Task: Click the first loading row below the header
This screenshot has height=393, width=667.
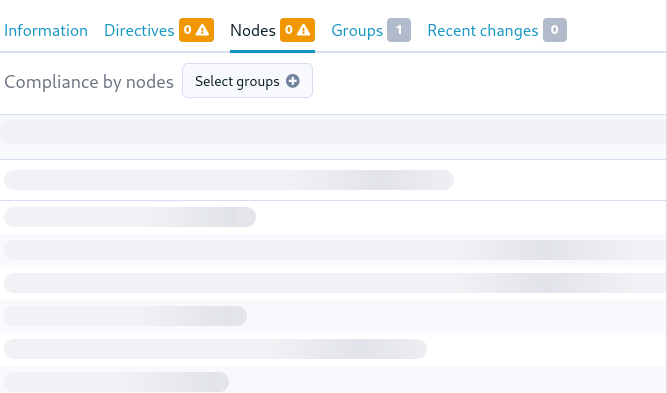Action: pos(229,180)
